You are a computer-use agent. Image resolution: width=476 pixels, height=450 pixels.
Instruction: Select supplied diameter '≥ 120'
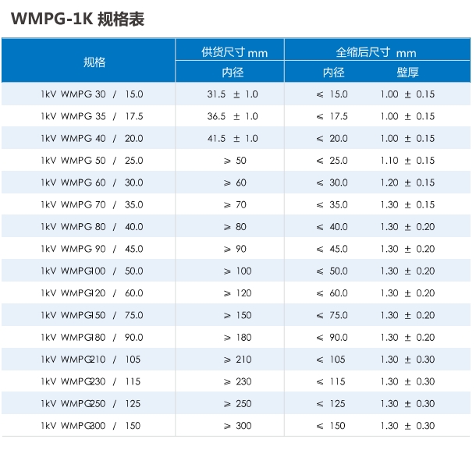point(238,293)
